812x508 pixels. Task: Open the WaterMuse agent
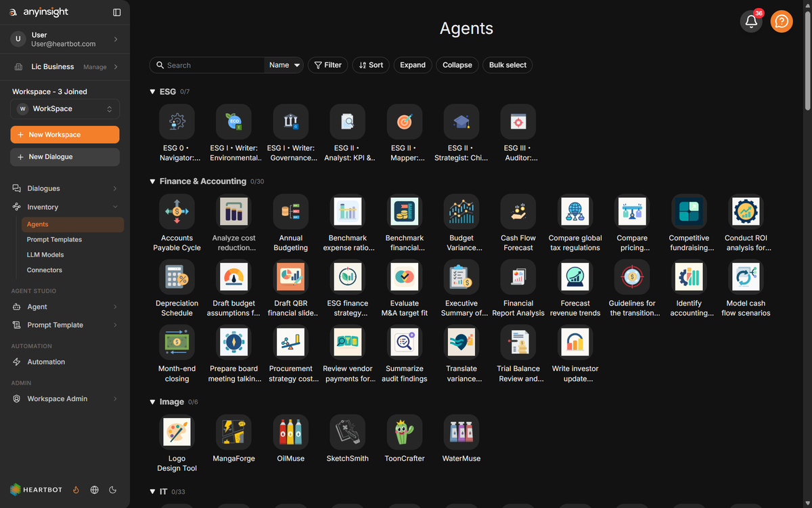click(x=461, y=432)
